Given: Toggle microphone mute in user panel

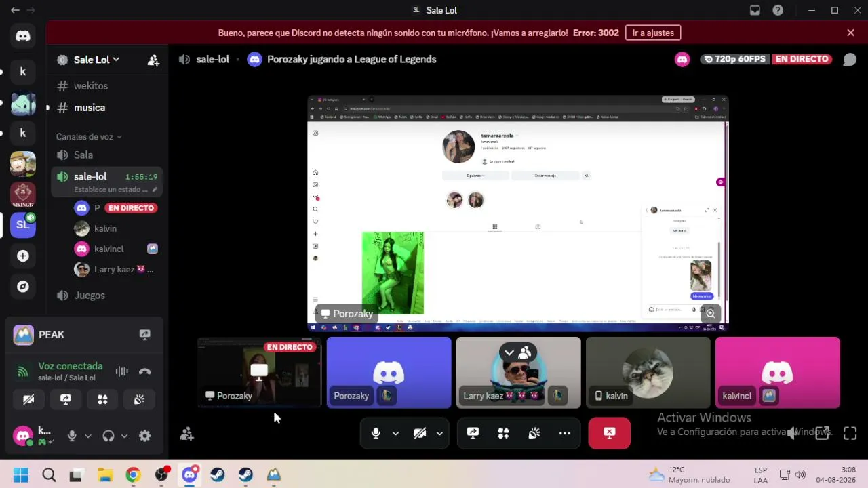Looking at the screenshot, I should [72, 436].
